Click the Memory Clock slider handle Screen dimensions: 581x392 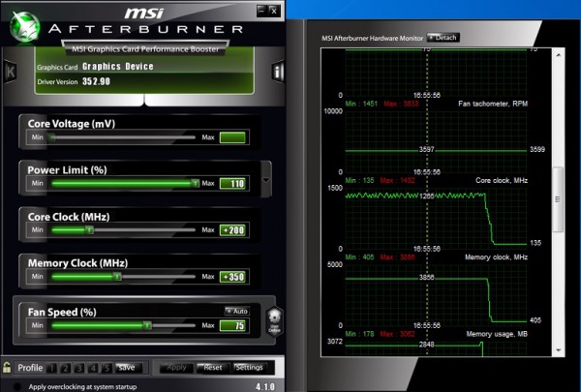117,277
